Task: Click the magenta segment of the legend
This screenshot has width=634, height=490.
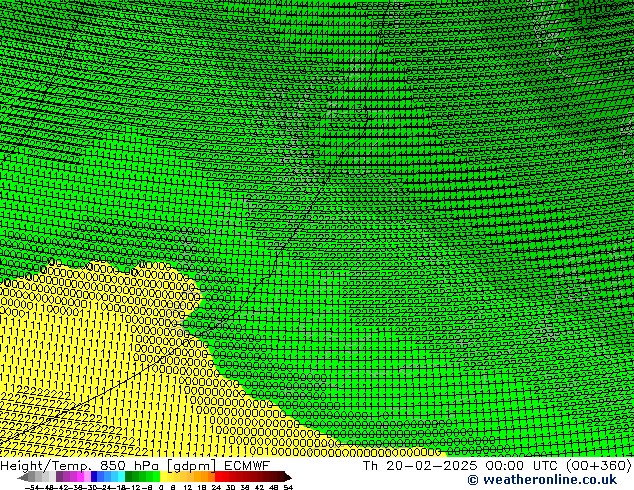Action: tap(80, 477)
